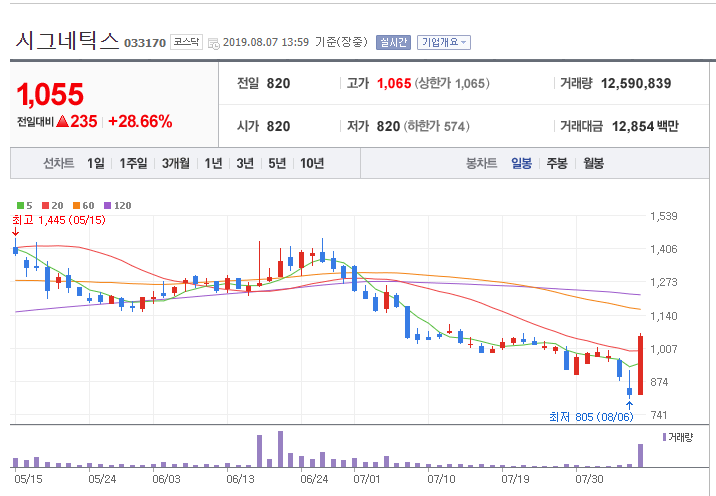Select the 1주일 line chart tab
The width and height of the screenshot is (716, 496).
(x=133, y=163)
